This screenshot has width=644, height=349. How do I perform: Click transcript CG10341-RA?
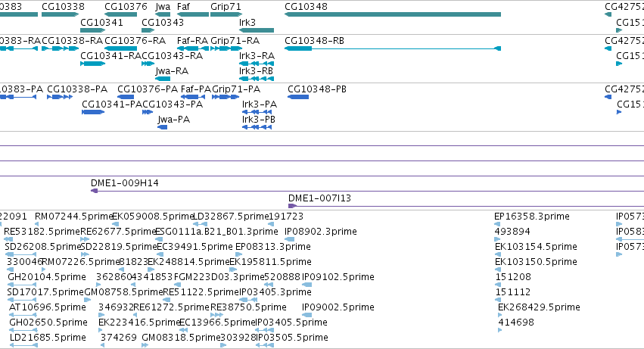pyautogui.click(x=111, y=55)
